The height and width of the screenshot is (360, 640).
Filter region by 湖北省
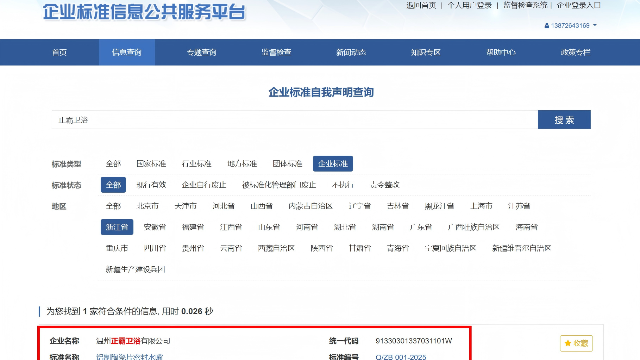pos(344,227)
